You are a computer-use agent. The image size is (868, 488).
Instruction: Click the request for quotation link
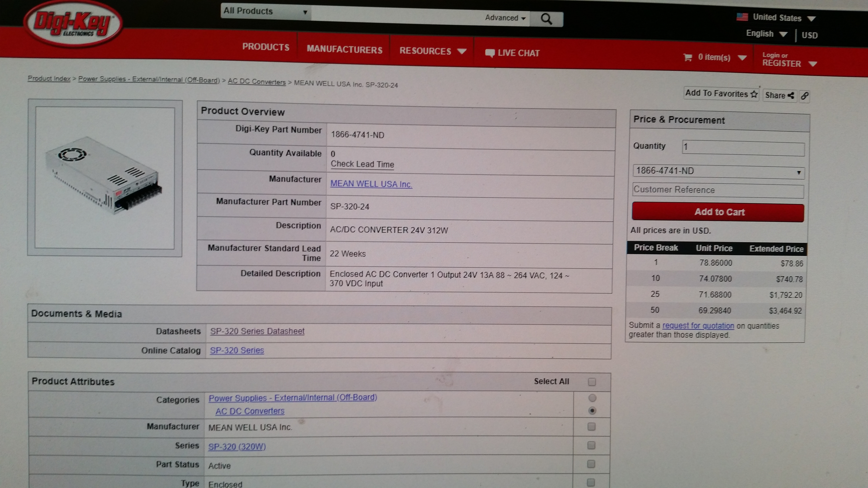click(698, 326)
